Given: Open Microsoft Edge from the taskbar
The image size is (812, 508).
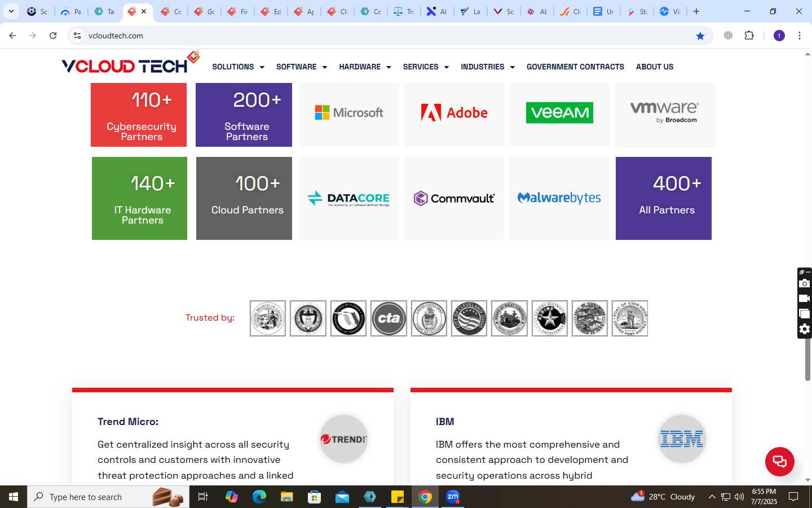Looking at the screenshot, I should [x=259, y=497].
